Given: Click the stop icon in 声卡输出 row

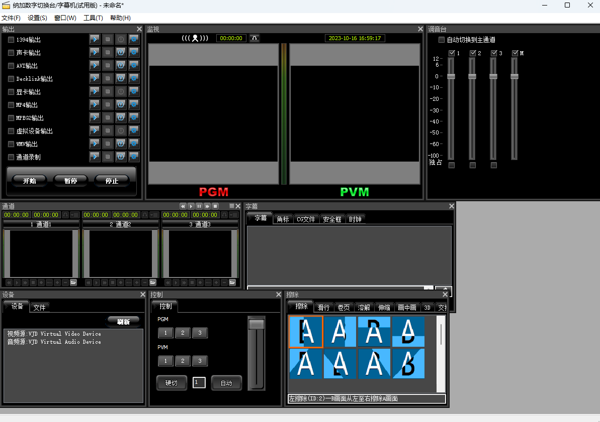Looking at the screenshot, I should 107,53.
